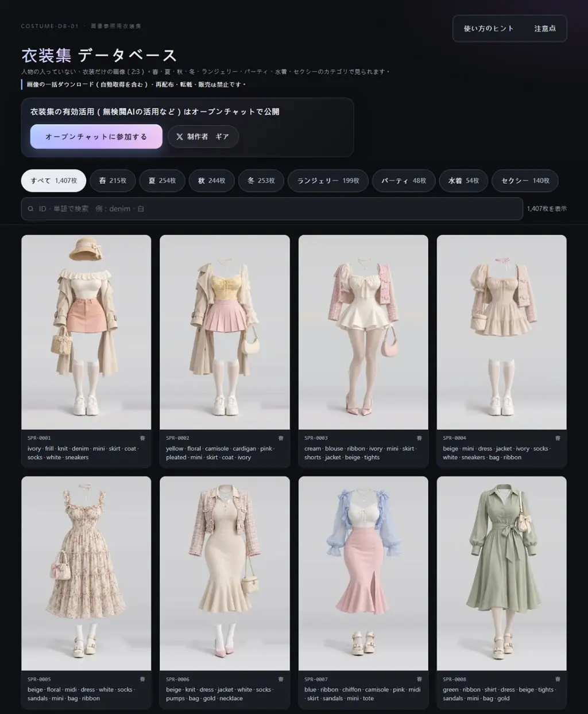
Task: Click the SPR-0001 ID label
Action: click(x=39, y=438)
